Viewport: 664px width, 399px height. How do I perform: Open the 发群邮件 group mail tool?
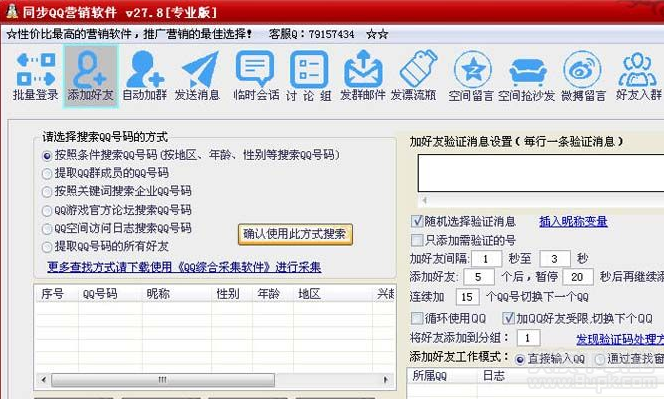(x=362, y=76)
